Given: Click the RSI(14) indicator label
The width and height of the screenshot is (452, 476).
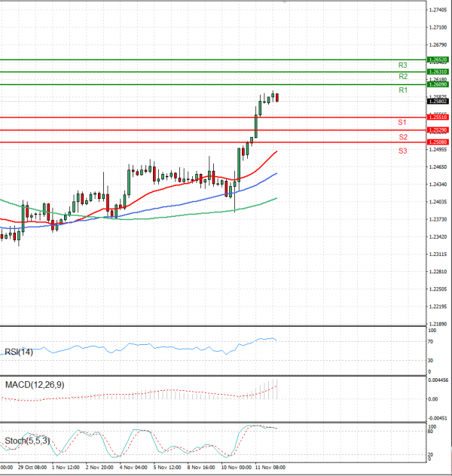Looking at the screenshot, I should click(19, 352).
